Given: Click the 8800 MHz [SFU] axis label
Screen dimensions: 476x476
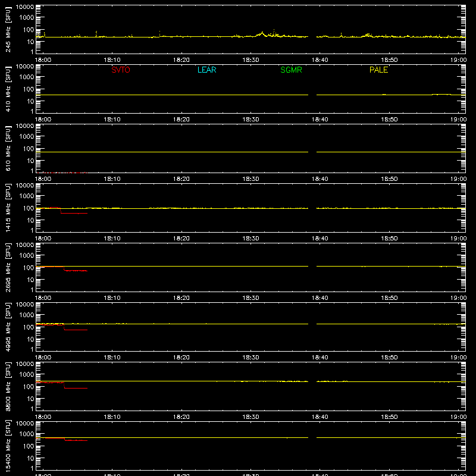Looking at the screenshot, I should [x=8, y=386].
